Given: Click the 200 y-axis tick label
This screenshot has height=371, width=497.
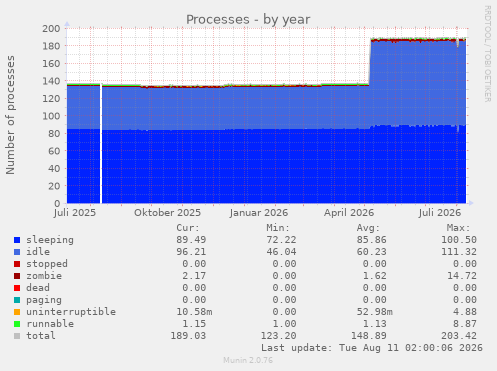Looking at the screenshot, I should coord(51,28).
